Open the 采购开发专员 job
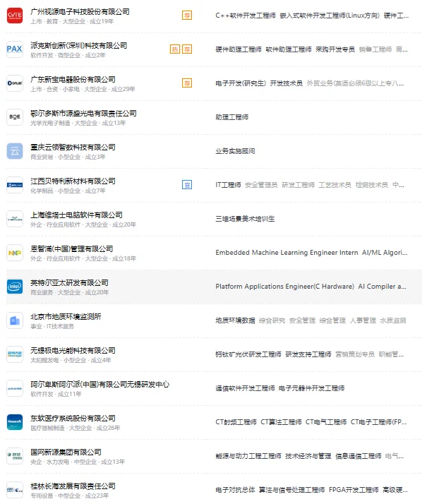Screen dimensions: 422x504 click(335, 49)
